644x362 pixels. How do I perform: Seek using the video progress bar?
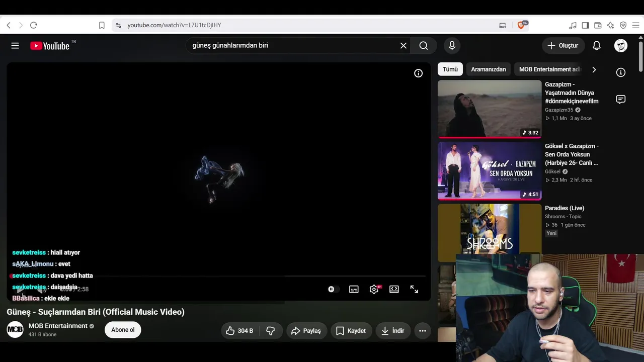coord(218,276)
